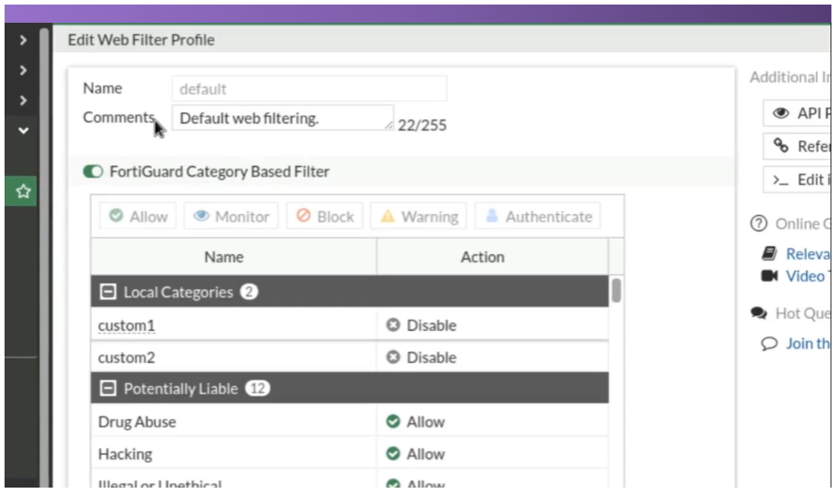
Task: Collapse the Potentially Liable group
Action: (x=108, y=388)
